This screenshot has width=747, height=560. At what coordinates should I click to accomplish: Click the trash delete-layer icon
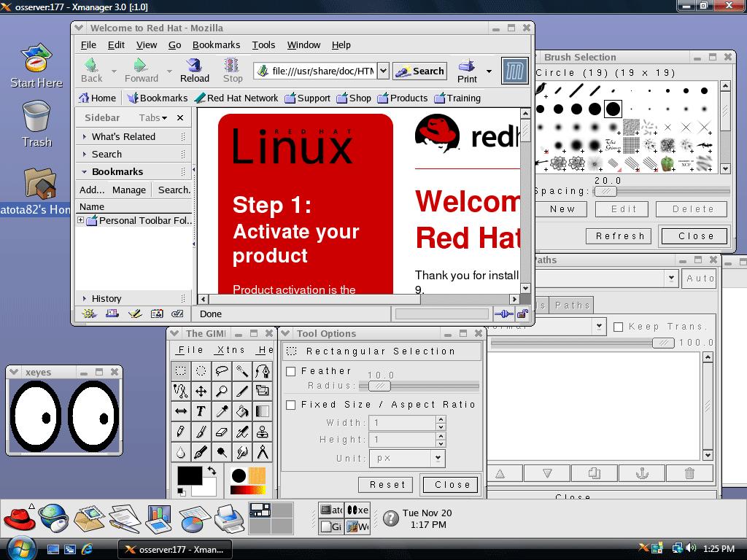(689, 473)
